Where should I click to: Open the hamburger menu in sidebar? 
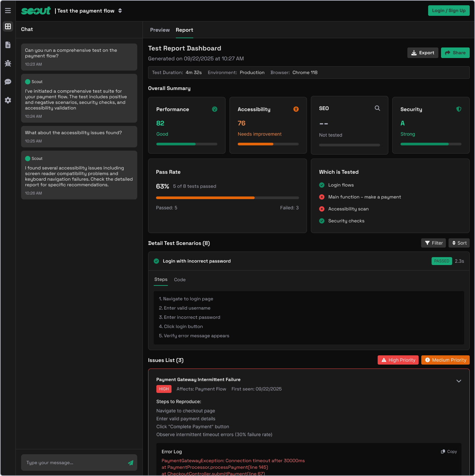(8, 11)
